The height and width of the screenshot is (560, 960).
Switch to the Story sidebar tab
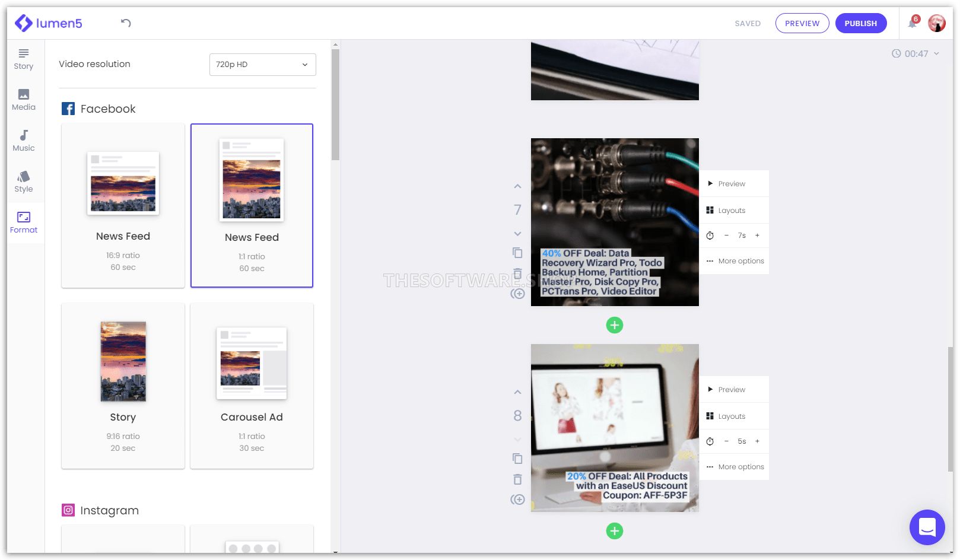point(23,59)
